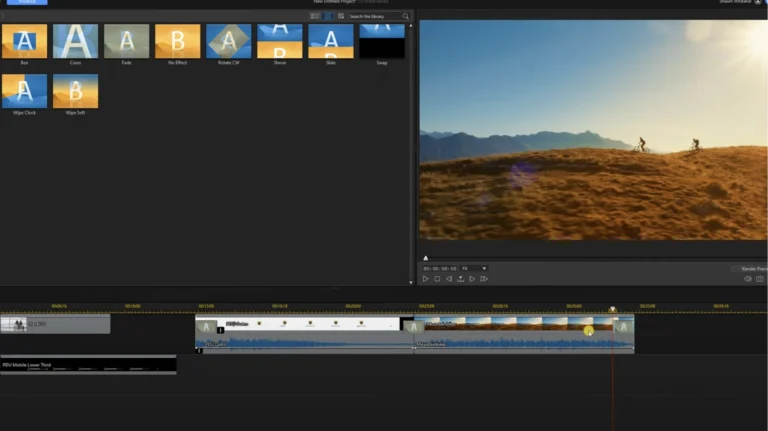Click the timeline playhead marker
The width and height of the screenshot is (768, 431).
click(613, 309)
